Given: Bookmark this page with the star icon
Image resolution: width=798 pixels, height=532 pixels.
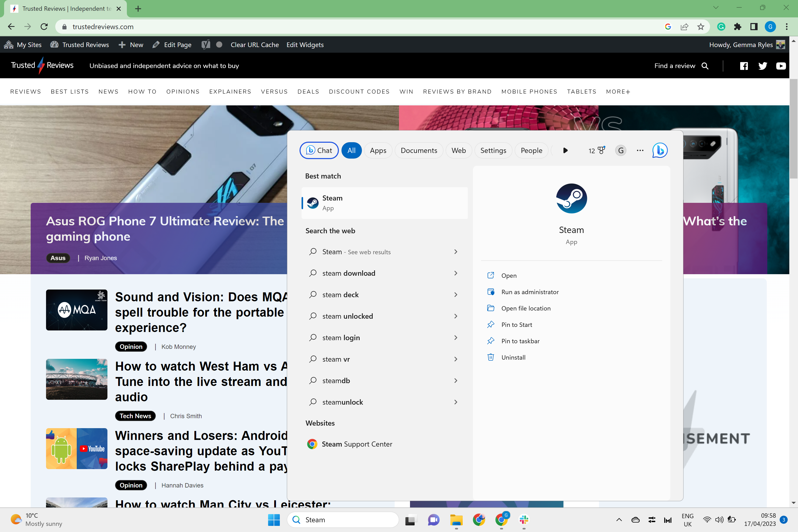Looking at the screenshot, I should 700,26.
